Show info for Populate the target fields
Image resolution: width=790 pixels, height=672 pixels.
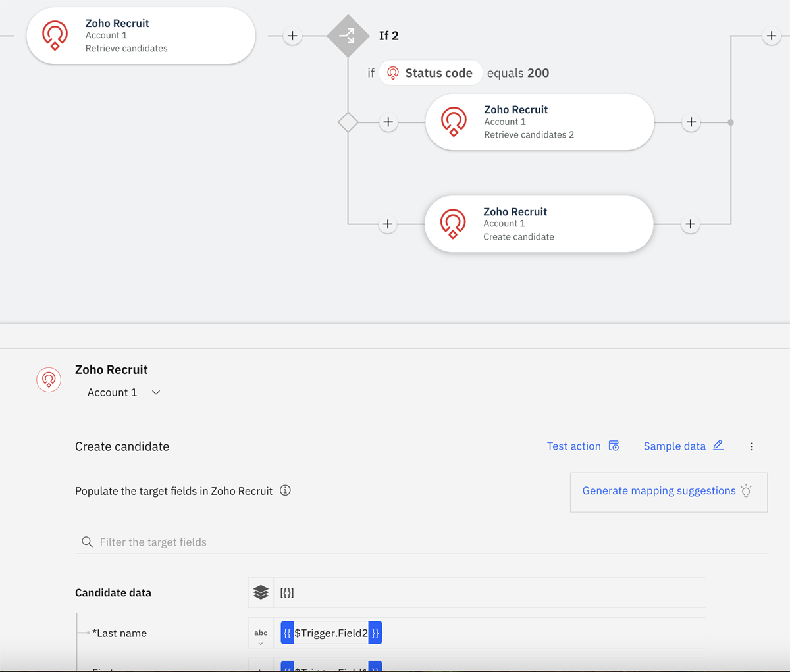pos(285,490)
